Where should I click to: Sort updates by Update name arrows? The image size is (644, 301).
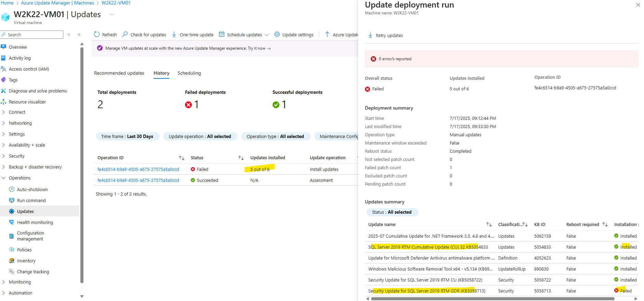[489, 225]
